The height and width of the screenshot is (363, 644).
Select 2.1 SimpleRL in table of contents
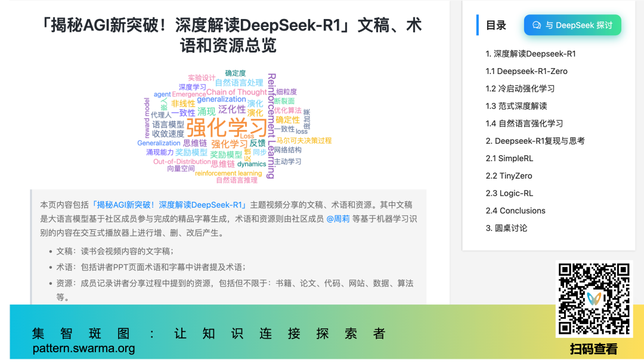coord(509,158)
